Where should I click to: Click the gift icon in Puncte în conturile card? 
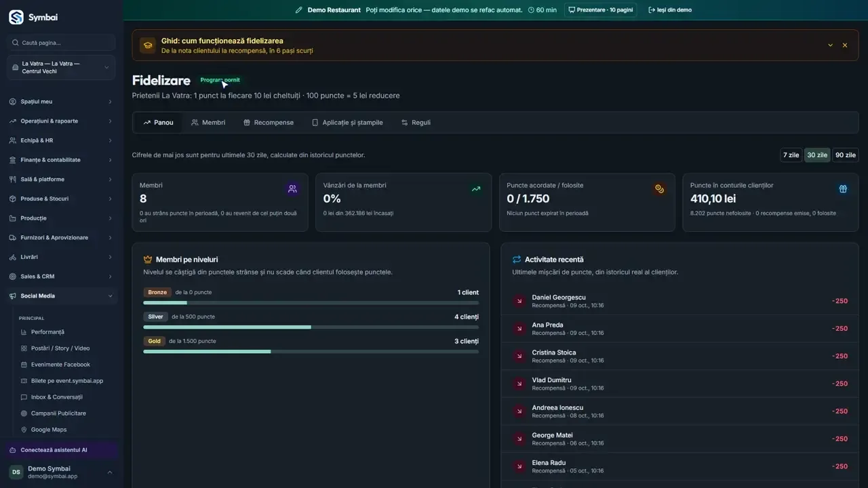point(843,189)
